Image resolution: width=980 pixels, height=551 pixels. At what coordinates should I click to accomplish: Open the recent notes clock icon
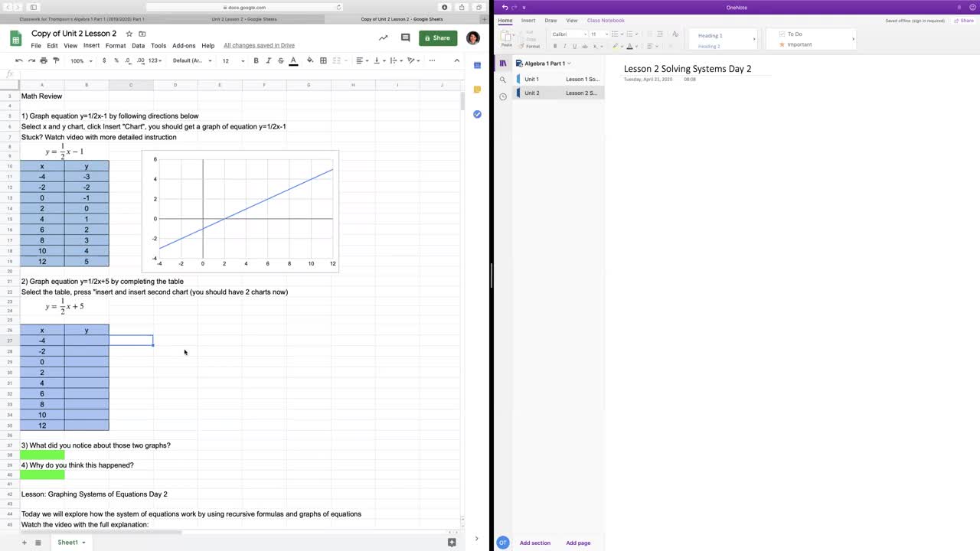click(x=503, y=96)
